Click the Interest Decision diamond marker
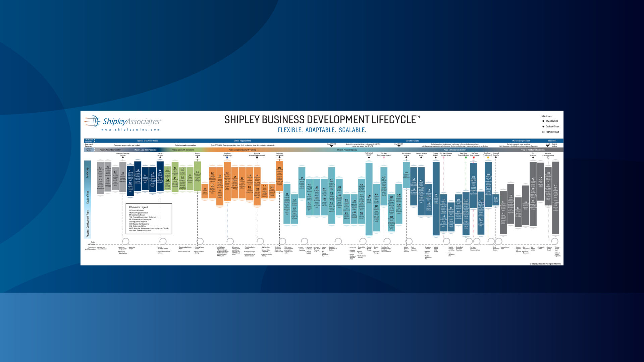 pos(160,158)
